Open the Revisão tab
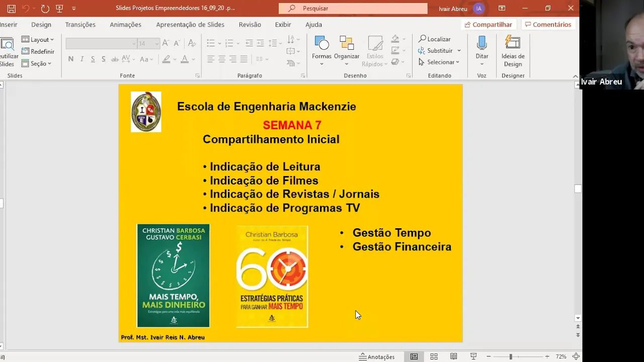 (250, 25)
